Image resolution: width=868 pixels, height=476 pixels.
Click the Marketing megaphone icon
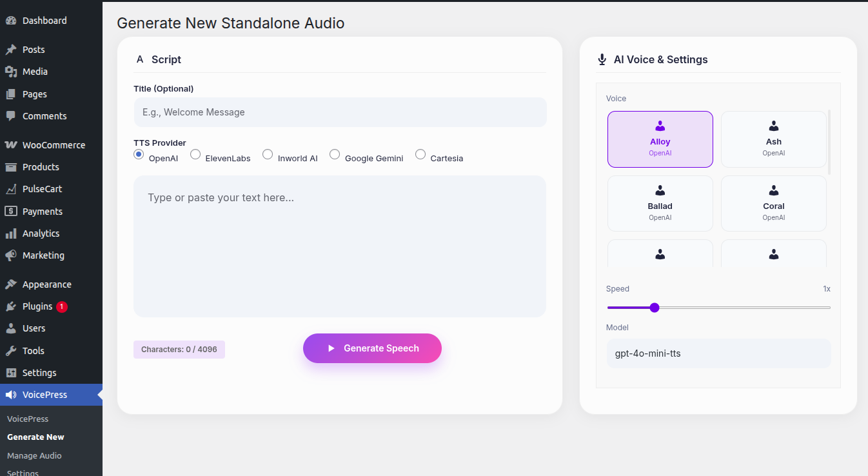pyautogui.click(x=11, y=255)
